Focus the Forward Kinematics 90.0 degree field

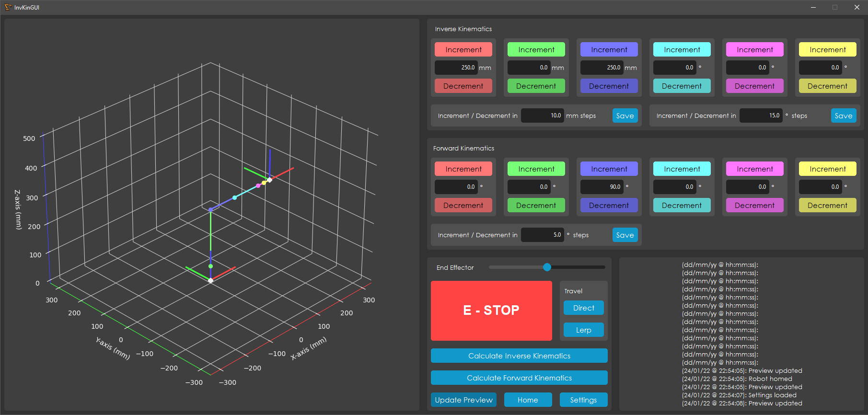(602, 187)
